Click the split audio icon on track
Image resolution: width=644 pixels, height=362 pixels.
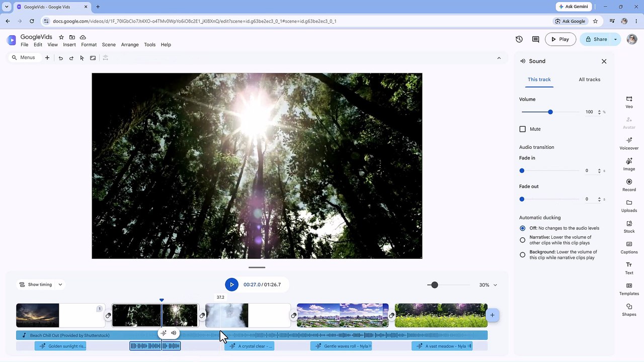[x=164, y=333]
